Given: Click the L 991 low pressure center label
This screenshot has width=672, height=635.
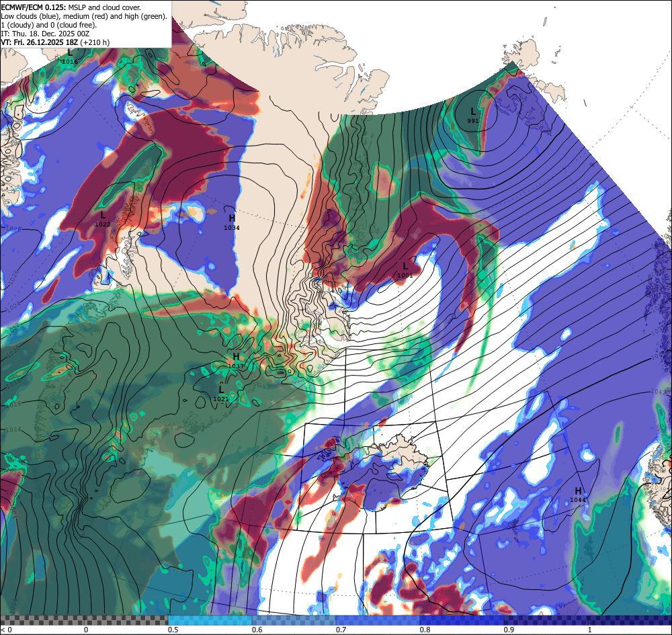Looking at the screenshot, I should click(x=472, y=116).
